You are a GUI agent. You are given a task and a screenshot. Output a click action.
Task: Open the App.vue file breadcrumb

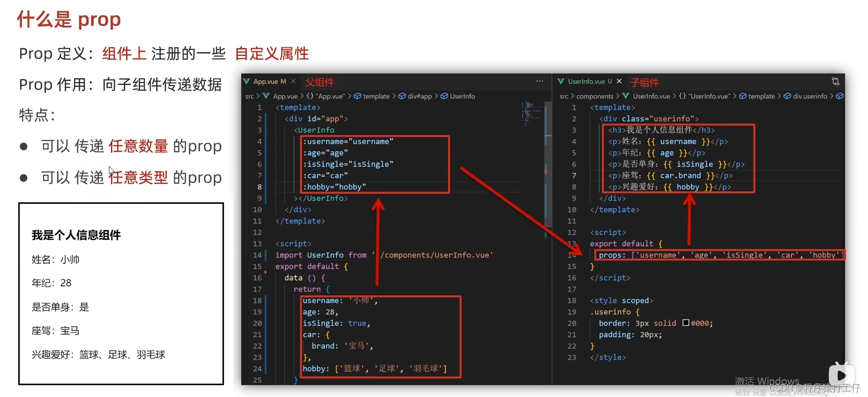coord(285,96)
